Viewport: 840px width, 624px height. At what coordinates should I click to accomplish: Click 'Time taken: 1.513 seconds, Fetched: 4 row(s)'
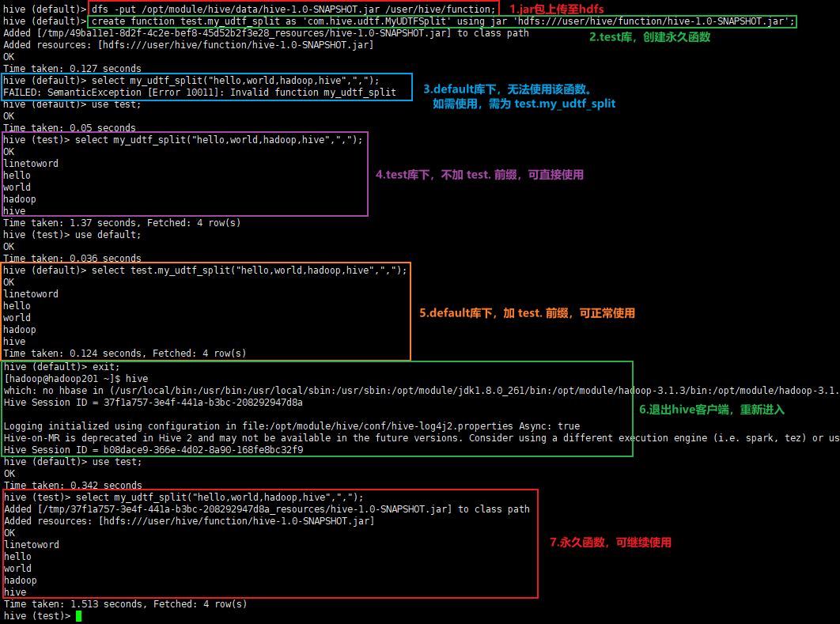(126, 604)
